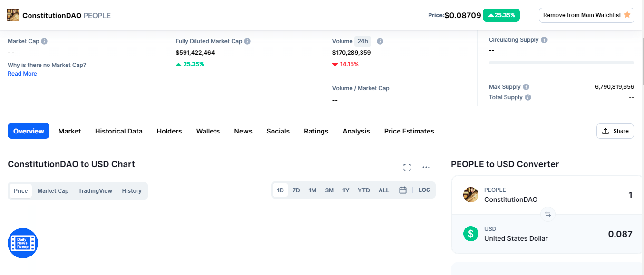Click Remove from Main Watchlist button

[x=586, y=15]
